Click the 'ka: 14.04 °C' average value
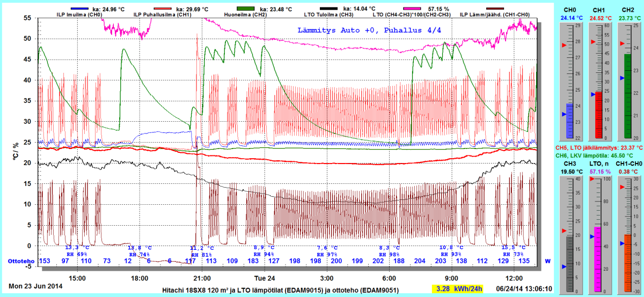Viewport: 644px width, 297px height. point(359,9)
